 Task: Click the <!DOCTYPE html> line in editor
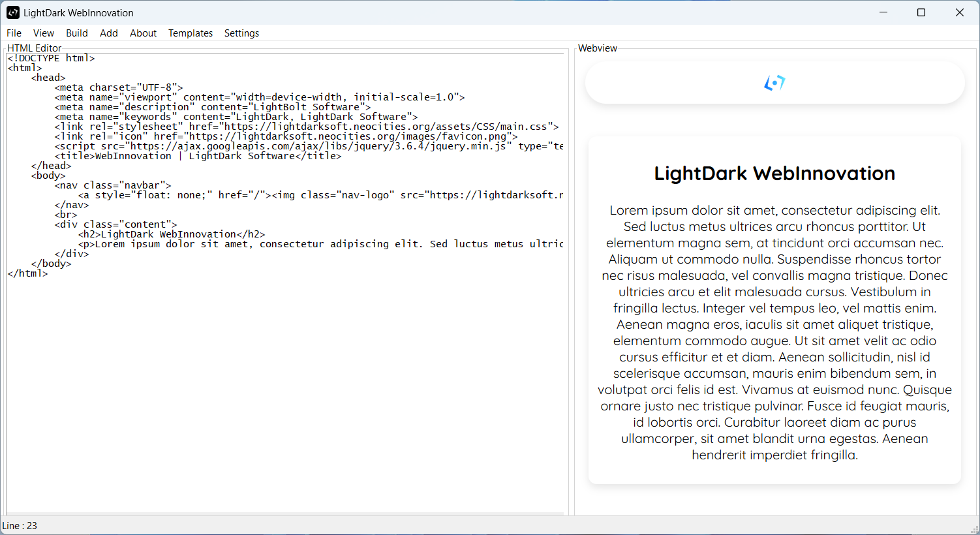click(52, 58)
